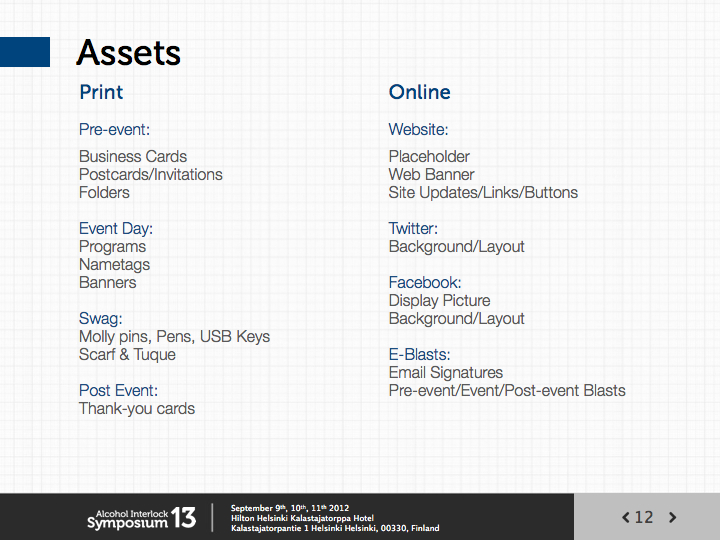Click Background/Layout under Facebook
The height and width of the screenshot is (540, 720).
click(x=456, y=319)
